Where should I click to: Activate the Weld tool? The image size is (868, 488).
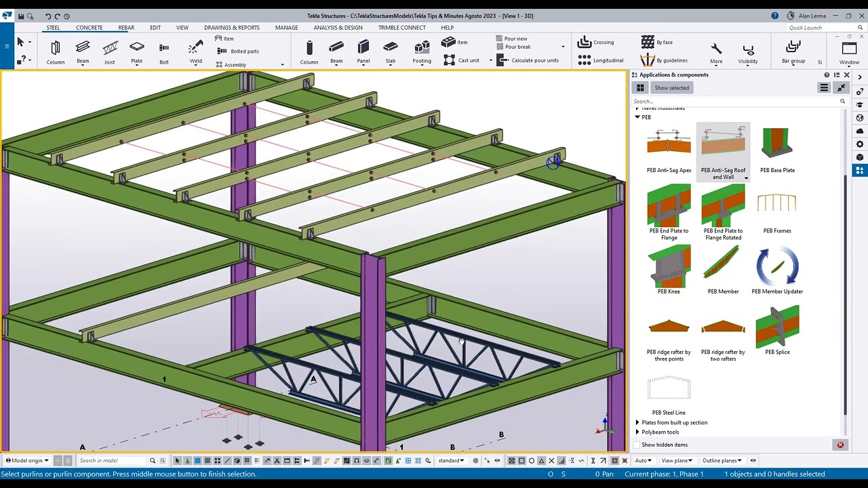click(195, 52)
